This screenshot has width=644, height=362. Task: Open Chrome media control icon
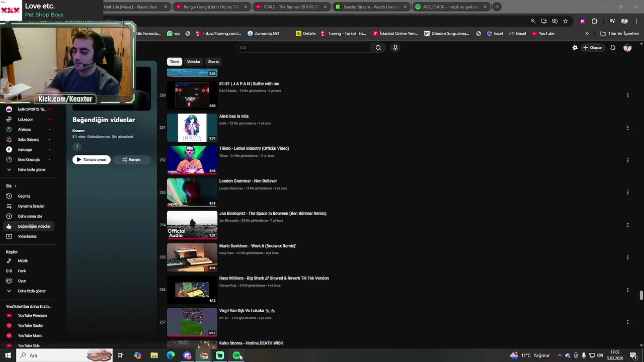tap(612, 21)
